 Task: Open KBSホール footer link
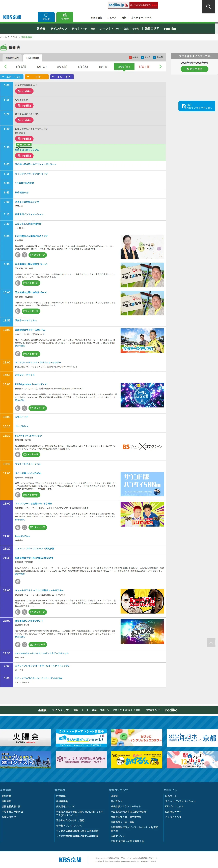coord(171,796)
